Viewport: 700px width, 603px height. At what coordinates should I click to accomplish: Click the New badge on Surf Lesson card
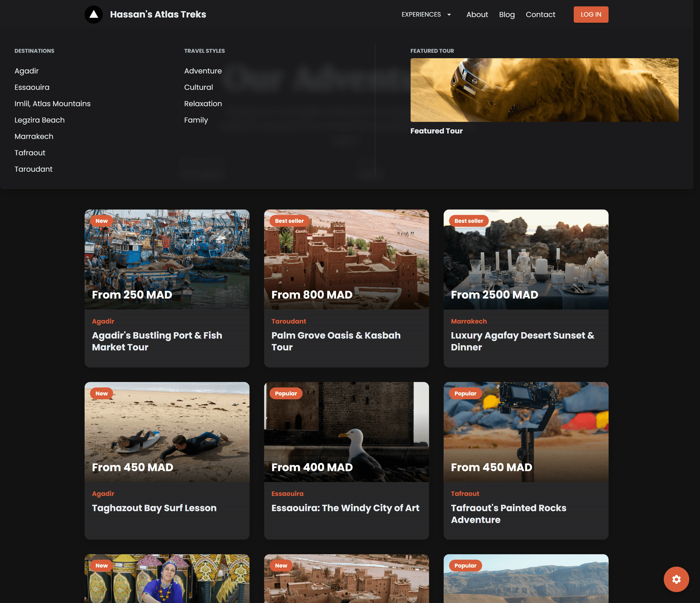(101, 393)
